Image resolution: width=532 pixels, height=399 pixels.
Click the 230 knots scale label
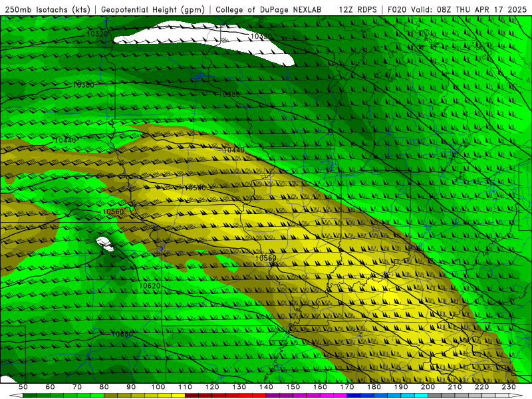(x=509, y=387)
